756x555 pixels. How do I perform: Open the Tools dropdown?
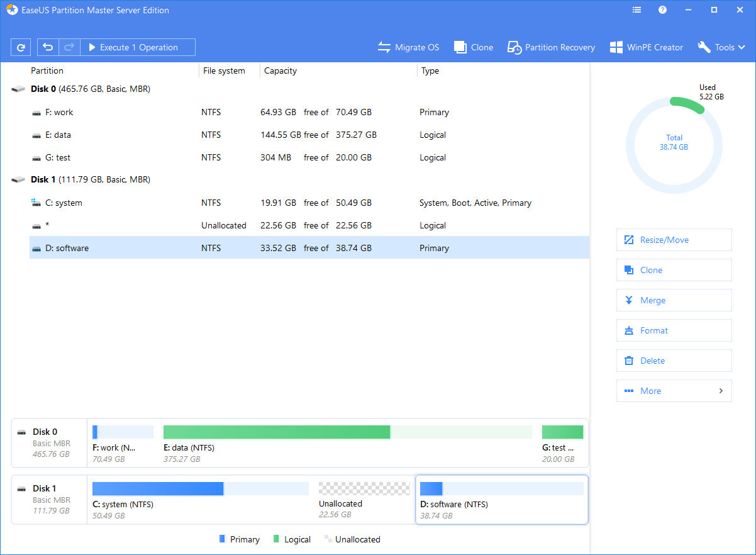[x=721, y=47]
